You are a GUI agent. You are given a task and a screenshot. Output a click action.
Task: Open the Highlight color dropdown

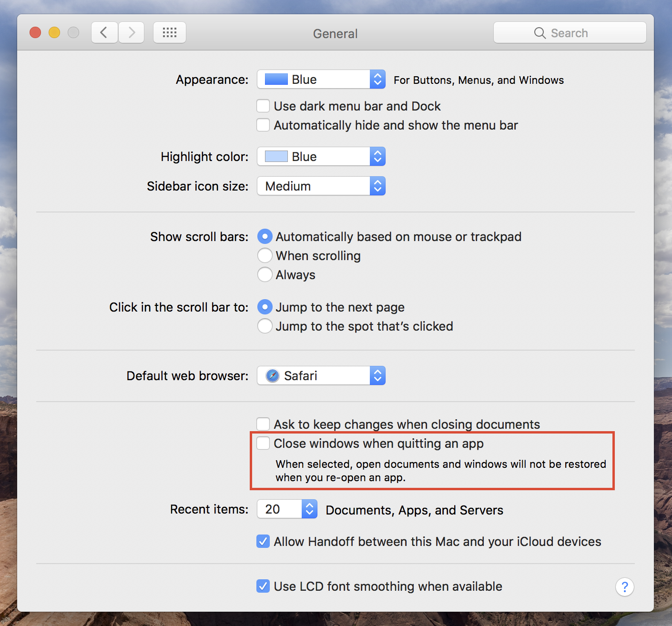[x=321, y=157]
